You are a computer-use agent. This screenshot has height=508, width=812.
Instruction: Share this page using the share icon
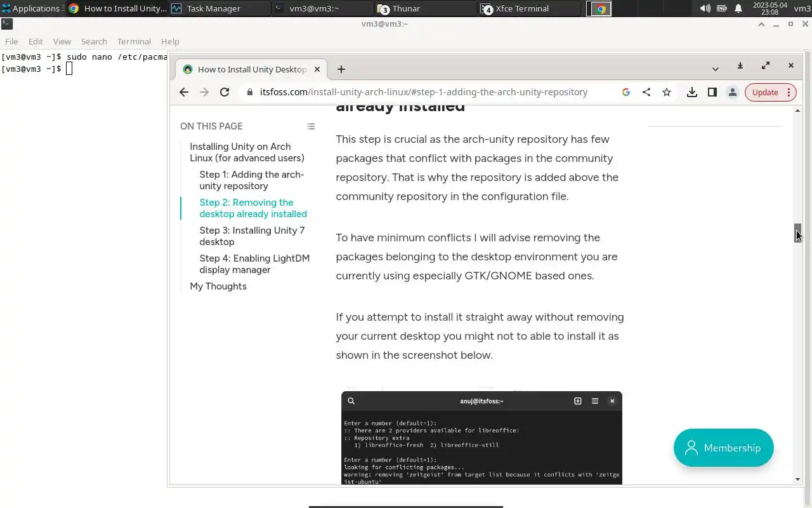point(646,92)
